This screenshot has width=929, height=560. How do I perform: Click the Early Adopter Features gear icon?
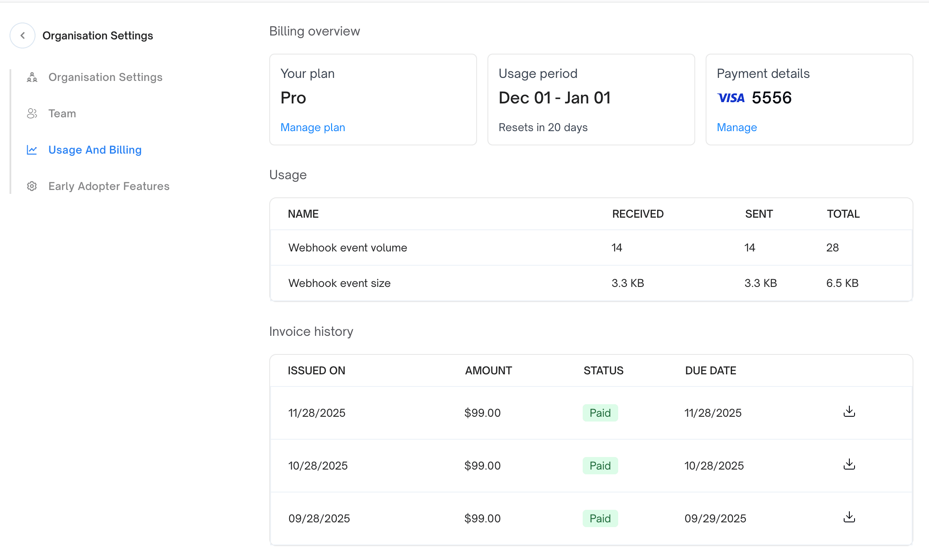pyautogui.click(x=32, y=186)
